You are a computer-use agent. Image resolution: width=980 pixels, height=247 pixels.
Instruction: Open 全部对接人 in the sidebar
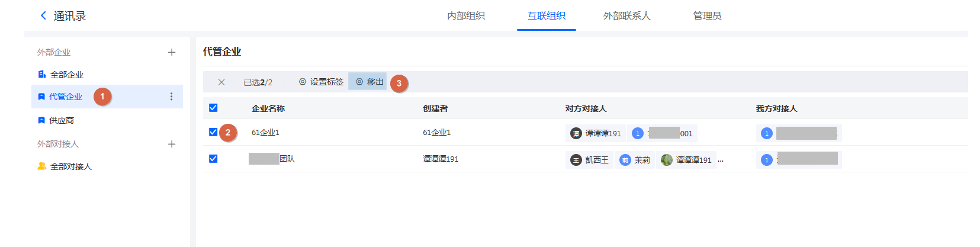point(70,166)
